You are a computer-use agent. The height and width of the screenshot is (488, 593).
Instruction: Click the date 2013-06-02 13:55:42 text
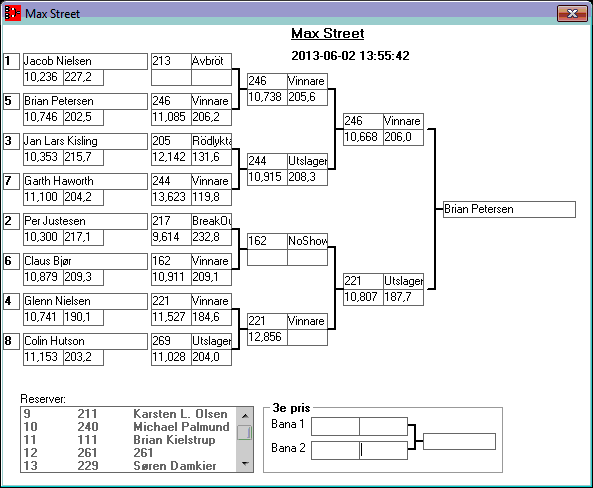[x=350, y=56]
